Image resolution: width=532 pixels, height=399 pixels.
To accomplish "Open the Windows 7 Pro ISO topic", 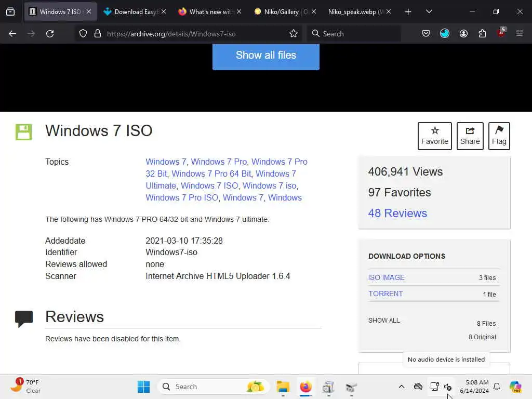I will (x=182, y=197).
